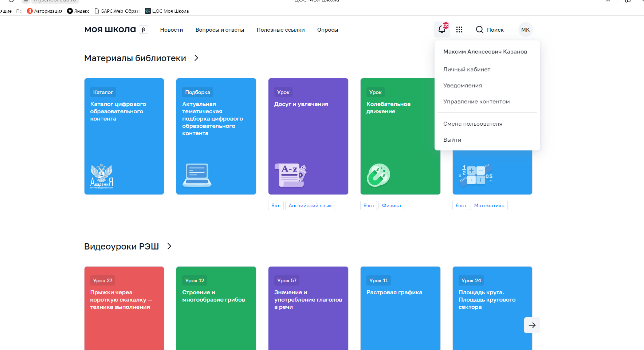This screenshot has height=350, width=644.
Task: Open Урок 57 Значение и употребление глаголов
Action: click(308, 308)
